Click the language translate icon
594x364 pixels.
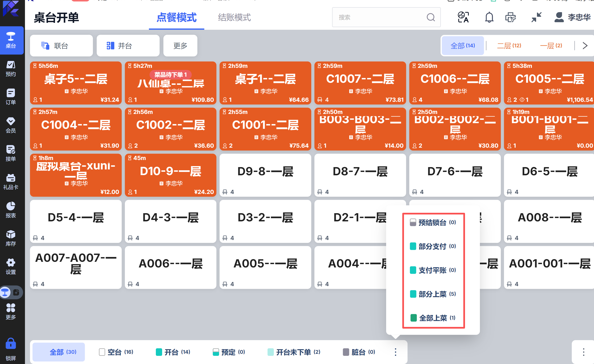pos(463,17)
